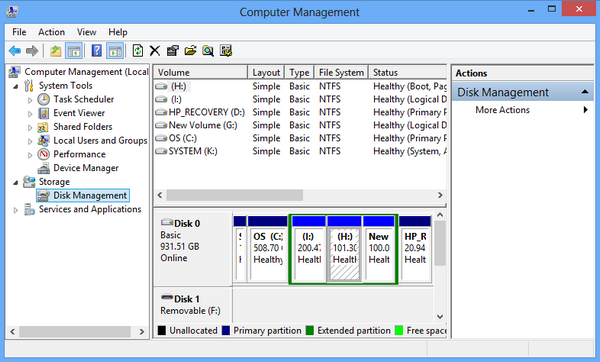Select SYSTEM (K:) volume row

click(x=300, y=152)
